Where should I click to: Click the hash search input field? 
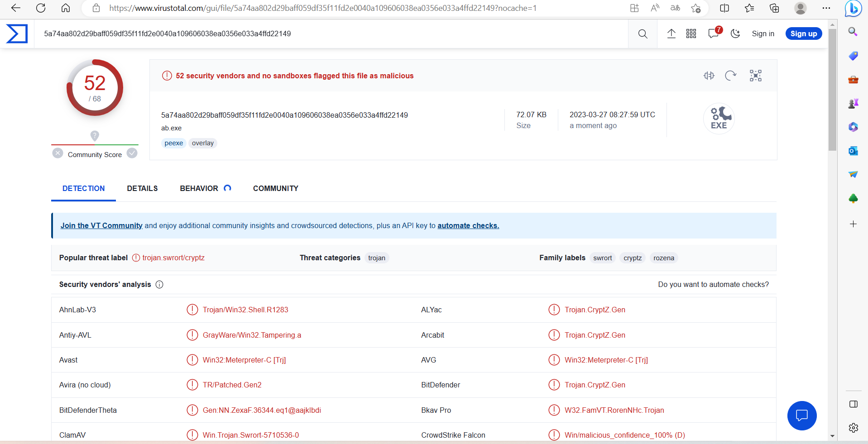pos(331,34)
